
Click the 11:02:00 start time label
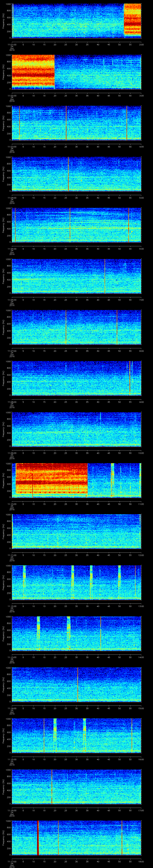click(12, 96)
